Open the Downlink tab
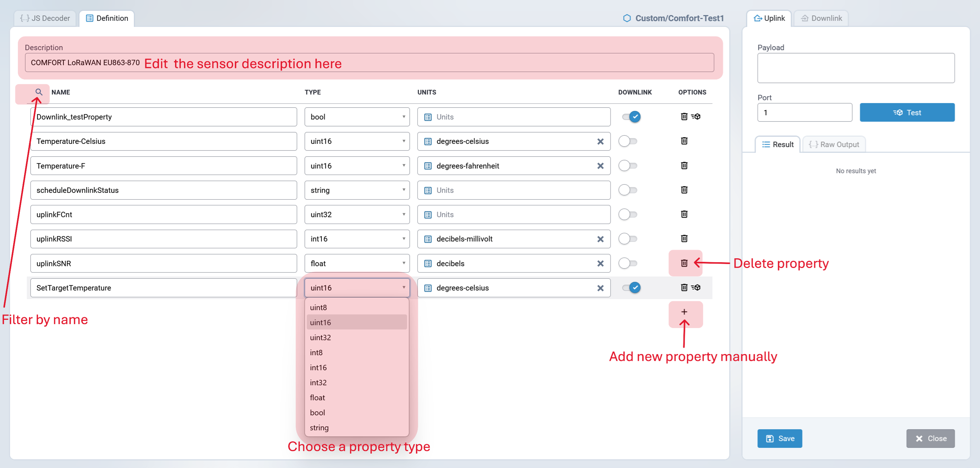The image size is (980, 468). coord(821,18)
